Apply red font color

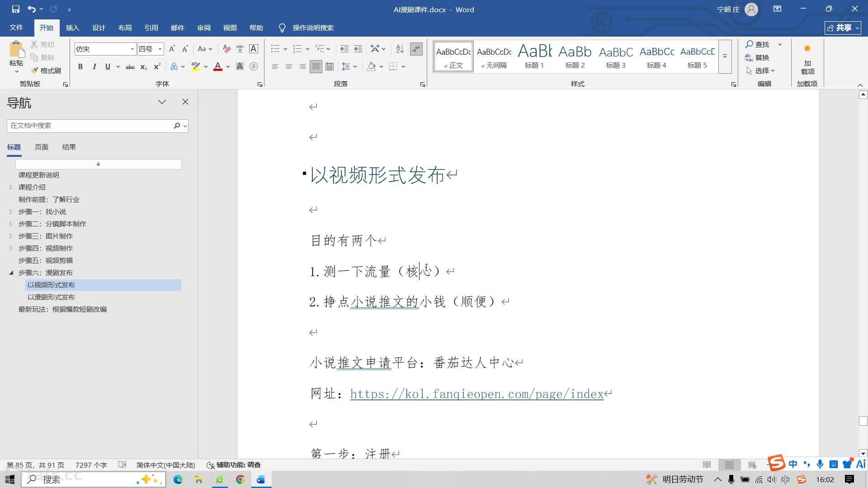218,67
